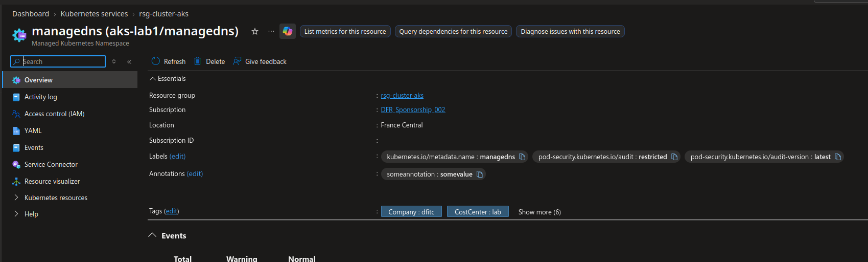Open DFR_Sponsorship_002 subscription link
868x262 pixels.
tap(413, 110)
